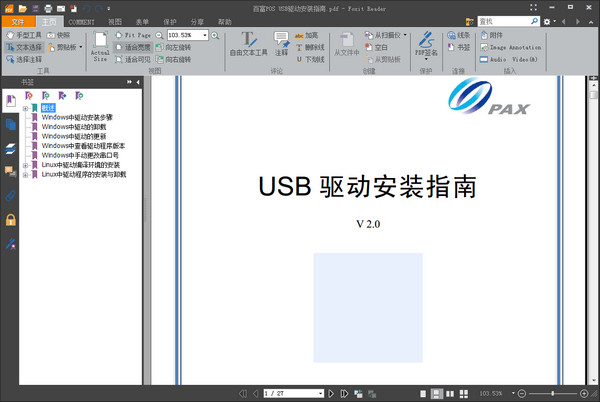Click the zoom slider handle in the status bar
The height and width of the screenshot is (402, 600).
click(x=553, y=393)
